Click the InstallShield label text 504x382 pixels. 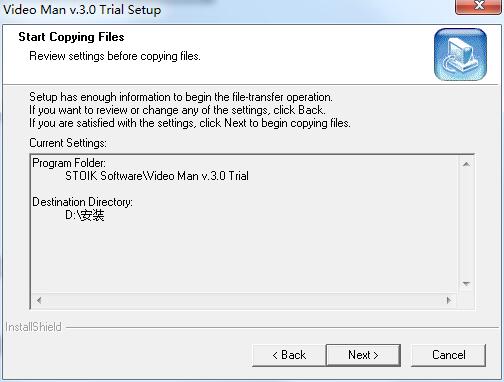click(x=33, y=327)
